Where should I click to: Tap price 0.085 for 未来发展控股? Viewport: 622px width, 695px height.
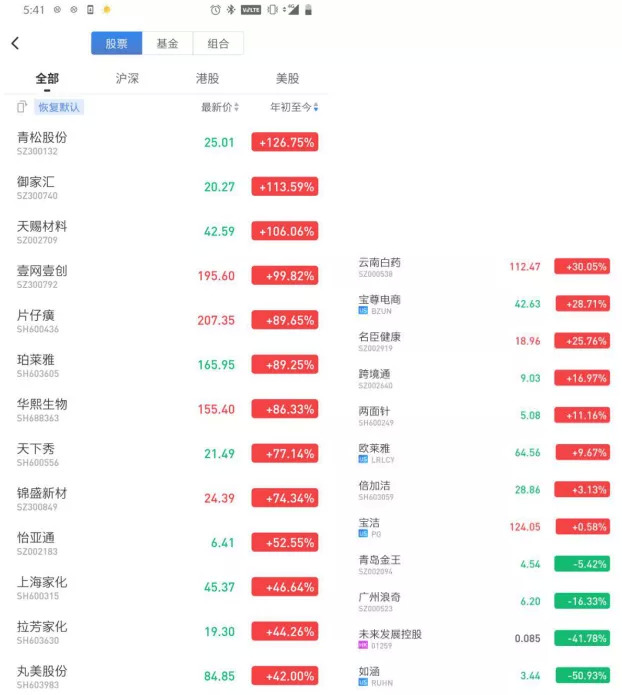click(x=527, y=638)
